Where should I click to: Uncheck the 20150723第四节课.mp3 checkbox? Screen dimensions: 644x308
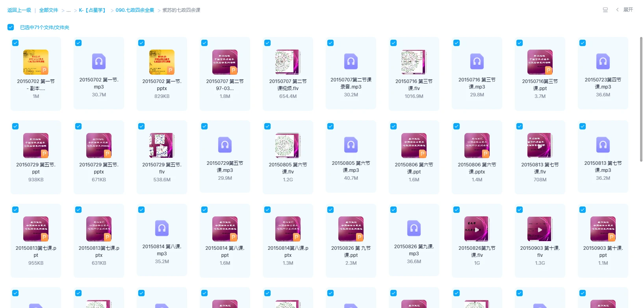583,43
